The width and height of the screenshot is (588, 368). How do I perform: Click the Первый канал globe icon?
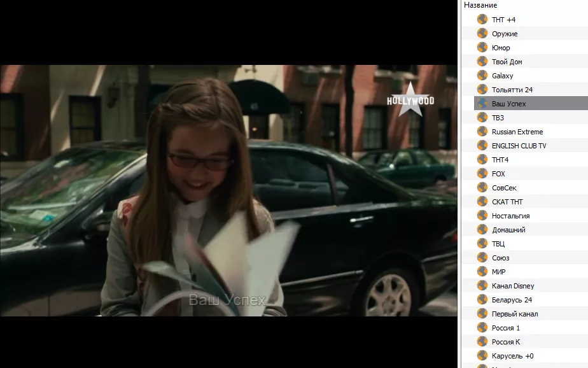(x=482, y=313)
